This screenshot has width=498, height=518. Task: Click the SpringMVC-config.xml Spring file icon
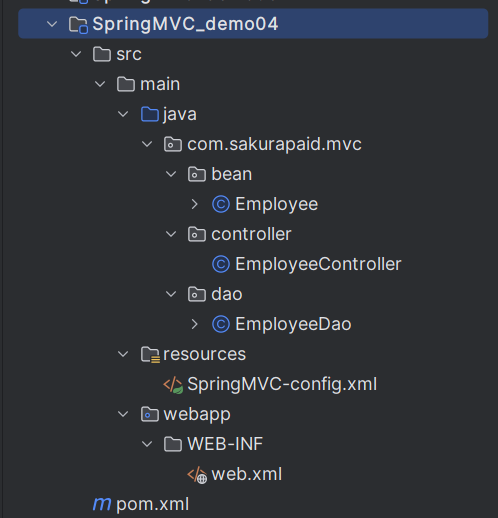173,385
